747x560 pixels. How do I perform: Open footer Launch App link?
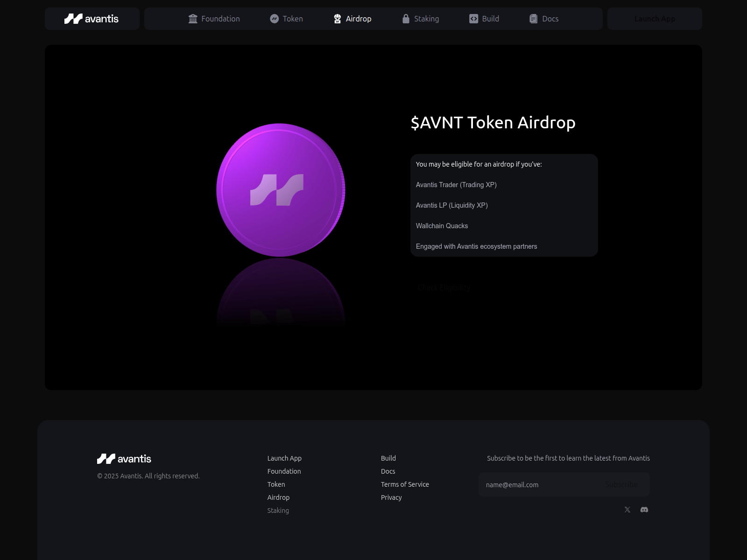[284, 458]
